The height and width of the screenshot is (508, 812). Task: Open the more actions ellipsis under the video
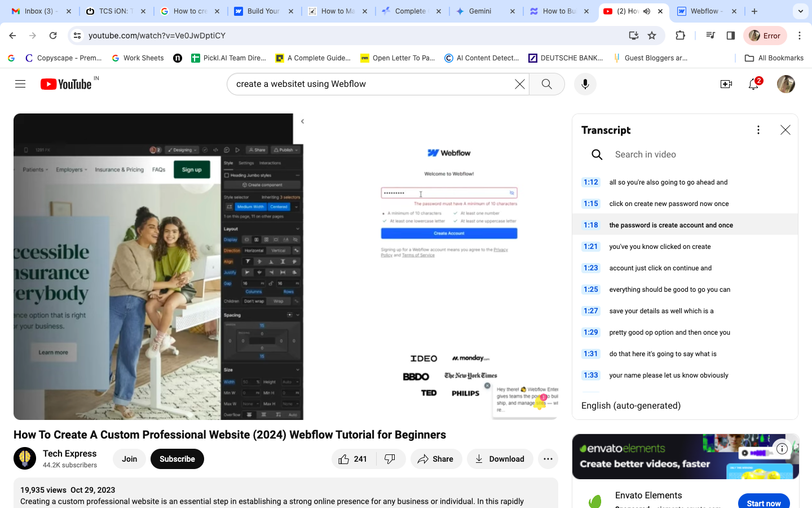(x=548, y=459)
